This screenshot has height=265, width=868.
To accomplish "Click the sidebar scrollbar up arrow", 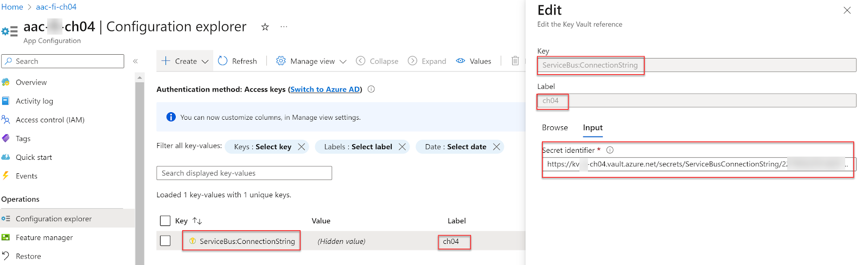I will pyautogui.click(x=140, y=77).
